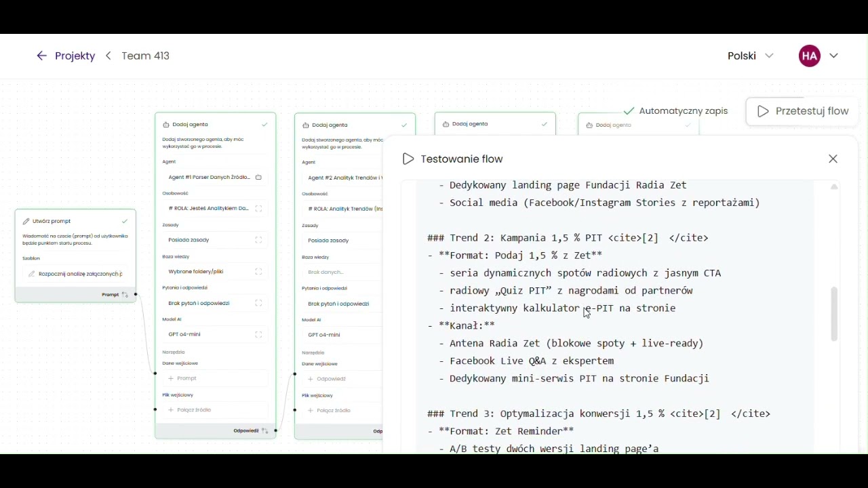Screen dimensions: 868x488
Task: Click the robot icon on first Dodaj agenta card
Action: pyautogui.click(x=166, y=125)
